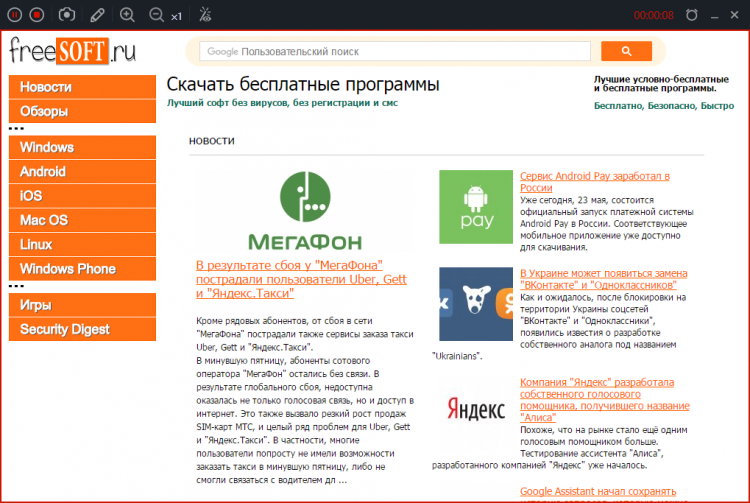The image size is (750, 503).
Task: Open the Google Assistant article link
Action: click(x=598, y=492)
